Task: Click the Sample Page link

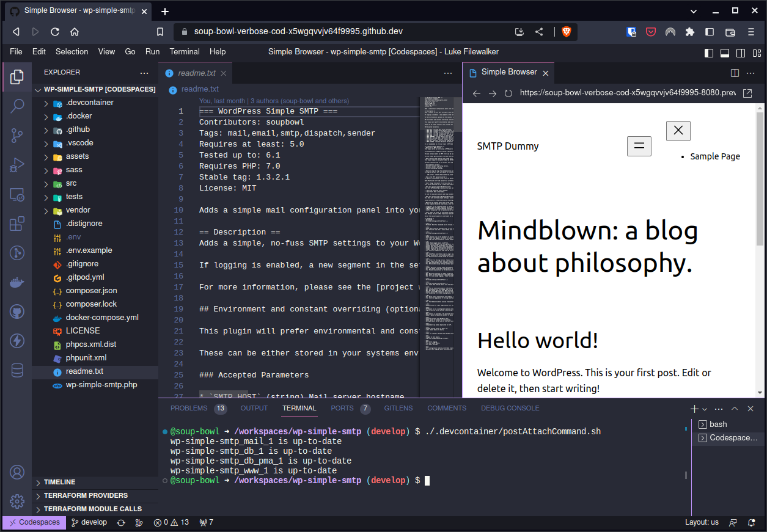Action: coord(714,156)
